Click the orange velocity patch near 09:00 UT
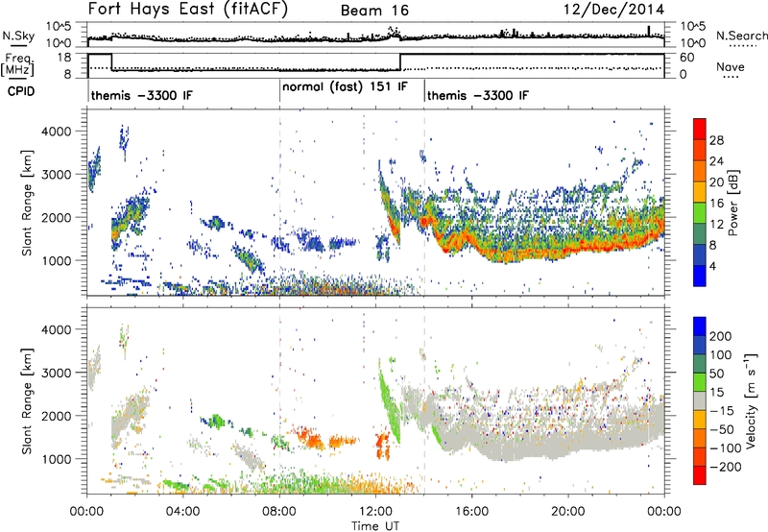Image resolution: width=768 pixels, height=532 pixels. coord(311,439)
